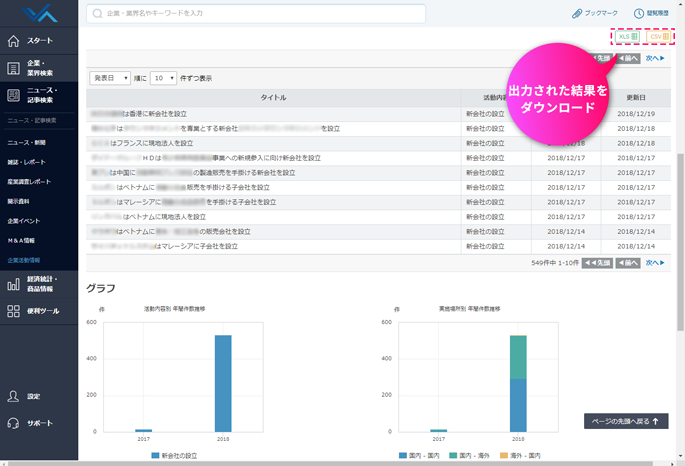Open ブックマーク with the paperclip icon
This screenshot has width=685, height=466.
595,14
